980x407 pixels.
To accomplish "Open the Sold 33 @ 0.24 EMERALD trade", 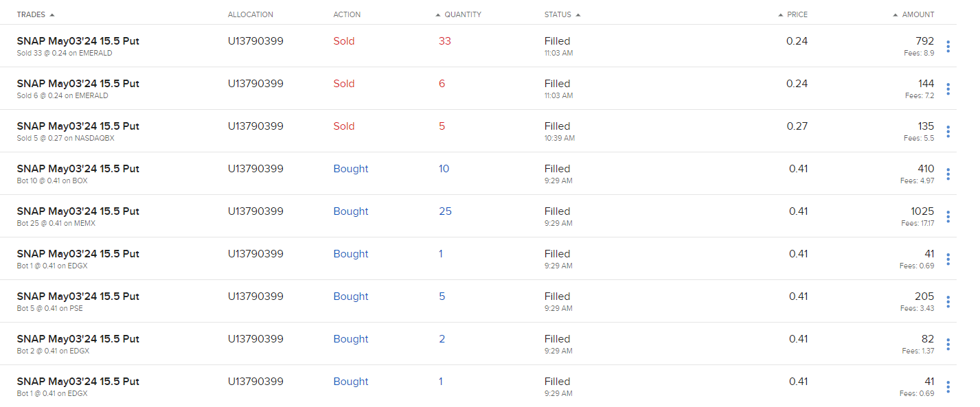I will tap(78, 41).
